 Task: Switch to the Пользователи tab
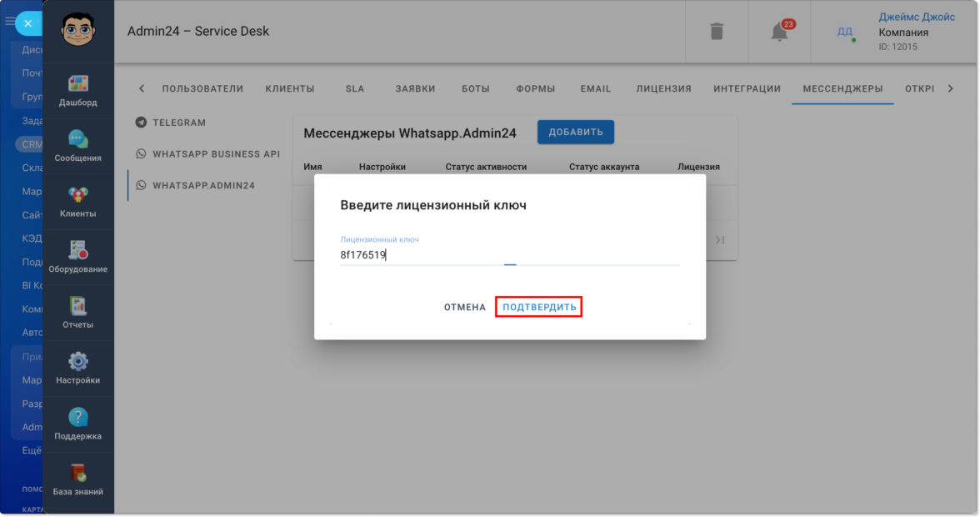pos(202,88)
